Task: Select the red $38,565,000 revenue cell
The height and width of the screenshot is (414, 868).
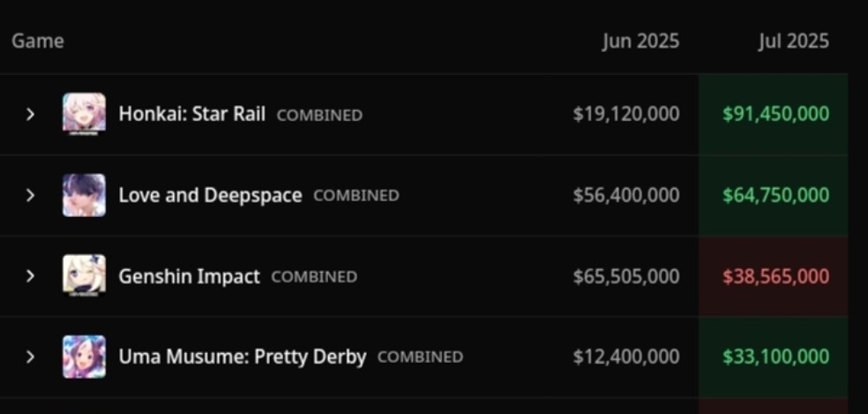Action: tap(774, 276)
